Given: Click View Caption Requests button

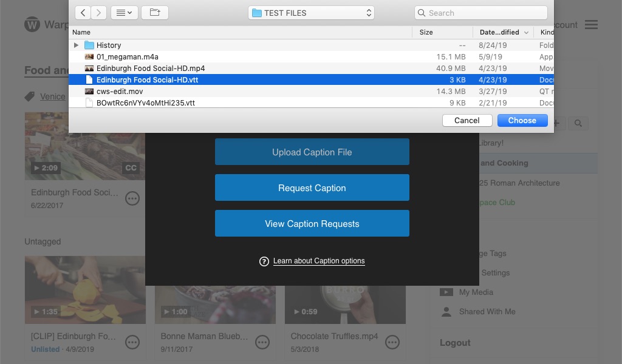Looking at the screenshot, I should 312,223.
